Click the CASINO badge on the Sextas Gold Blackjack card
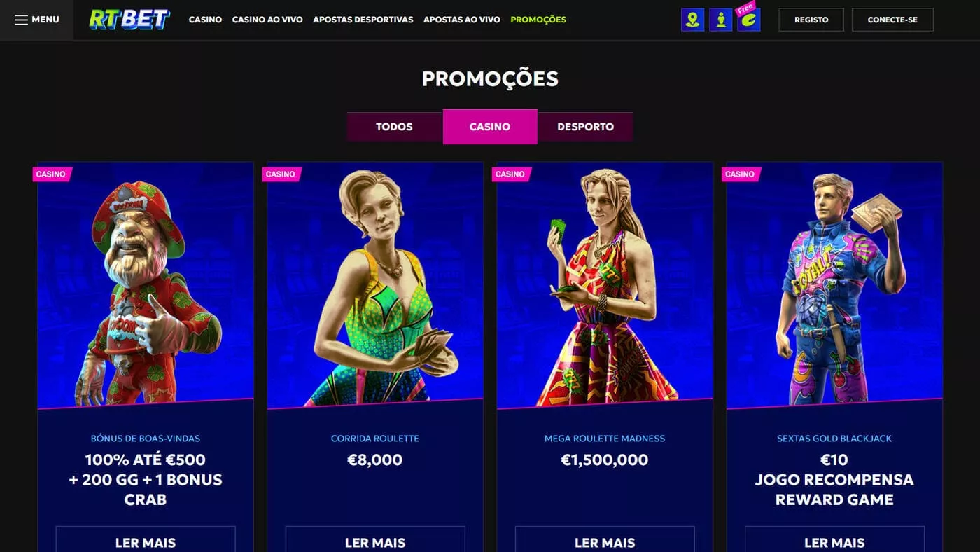This screenshot has width=980, height=552. [x=741, y=174]
